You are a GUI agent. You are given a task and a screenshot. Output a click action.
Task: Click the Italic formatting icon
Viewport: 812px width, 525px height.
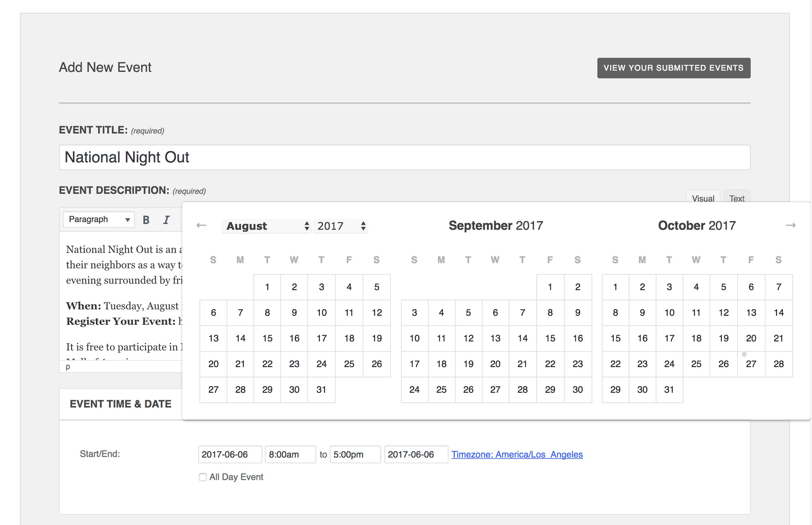pyautogui.click(x=166, y=220)
